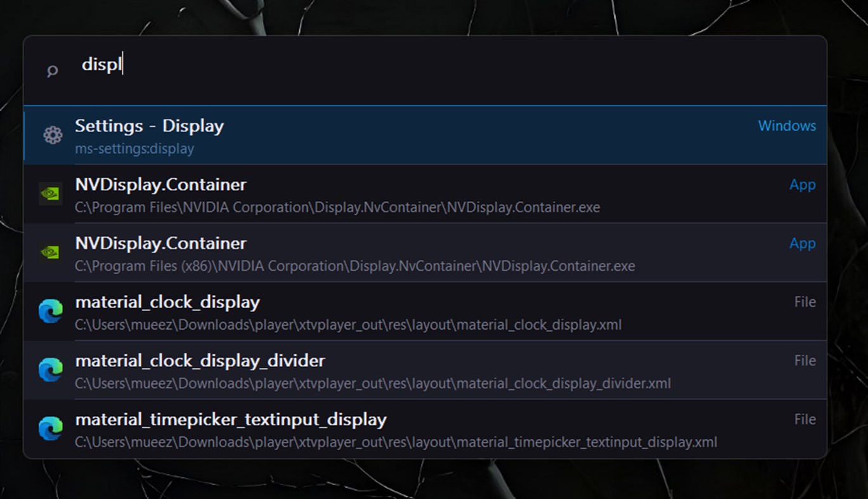Click the Edge icon beside material_timepicker_textinput_display

[50, 429]
